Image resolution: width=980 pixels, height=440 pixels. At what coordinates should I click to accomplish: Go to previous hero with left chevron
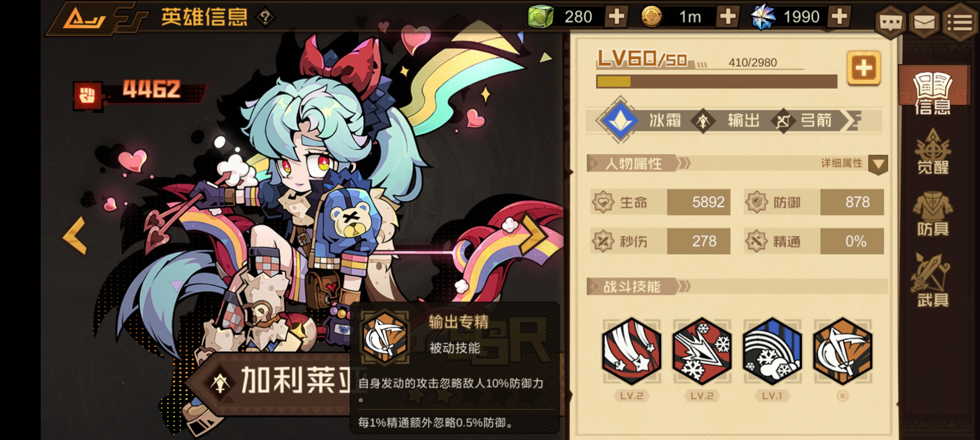click(x=75, y=235)
